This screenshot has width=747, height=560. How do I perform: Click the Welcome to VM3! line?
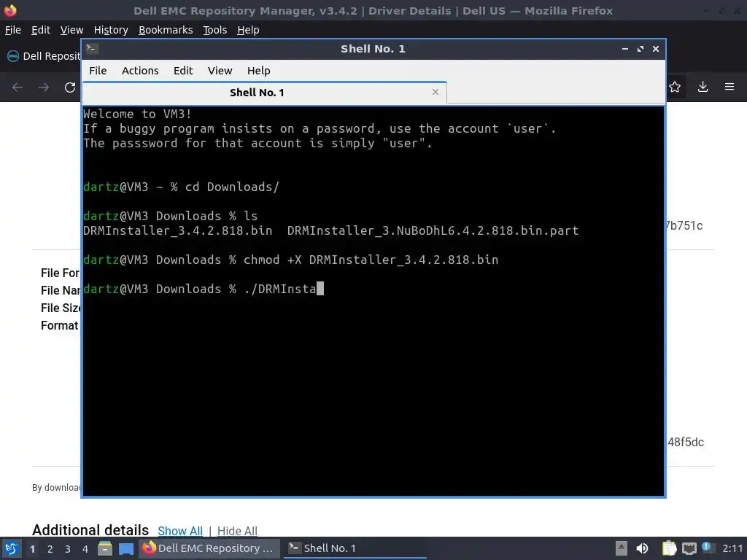coord(137,114)
